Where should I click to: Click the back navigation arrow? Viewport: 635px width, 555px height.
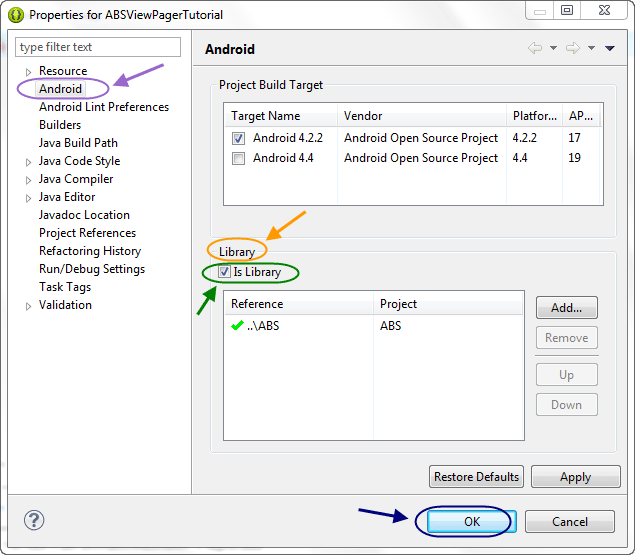535,48
